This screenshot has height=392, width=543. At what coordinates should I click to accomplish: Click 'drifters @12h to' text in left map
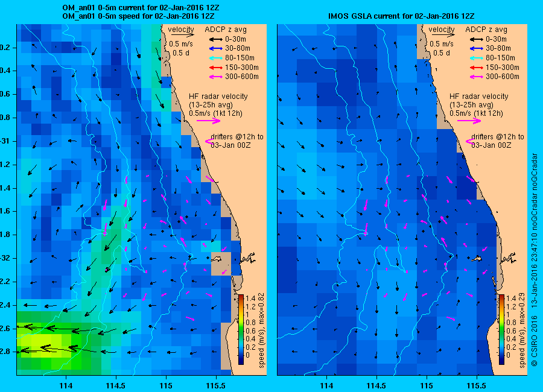[x=237, y=137]
